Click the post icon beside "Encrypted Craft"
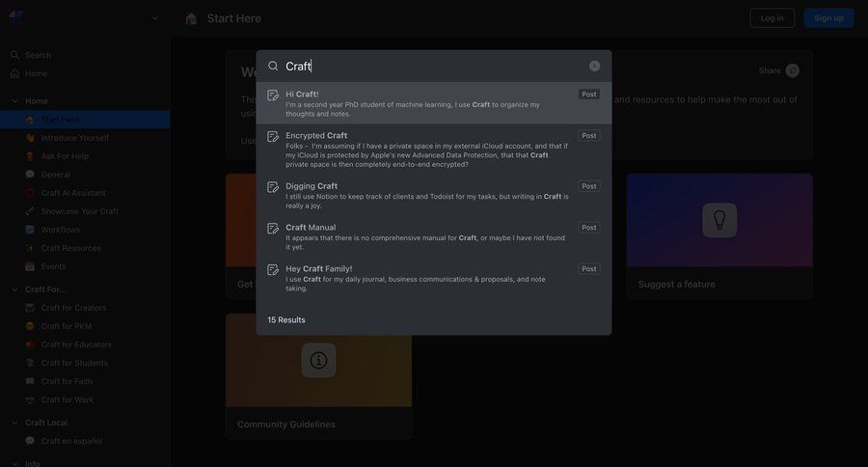The width and height of the screenshot is (868, 467). click(x=273, y=137)
